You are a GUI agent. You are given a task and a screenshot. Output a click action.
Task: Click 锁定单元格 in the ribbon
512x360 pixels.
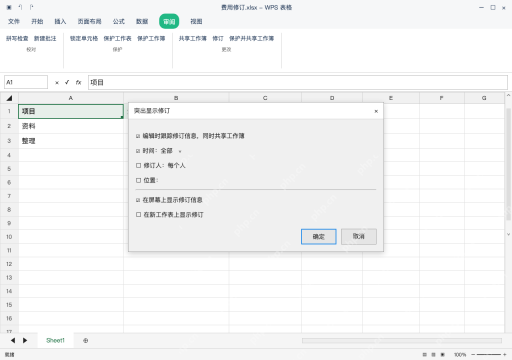84,38
